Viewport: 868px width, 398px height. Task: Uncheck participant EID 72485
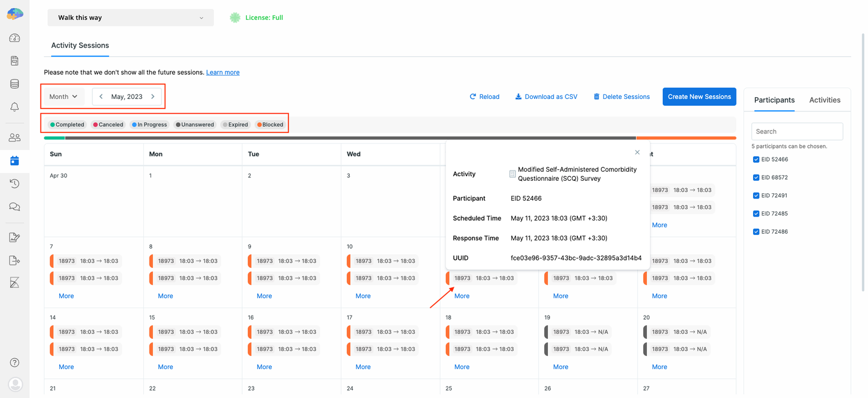[756, 213]
